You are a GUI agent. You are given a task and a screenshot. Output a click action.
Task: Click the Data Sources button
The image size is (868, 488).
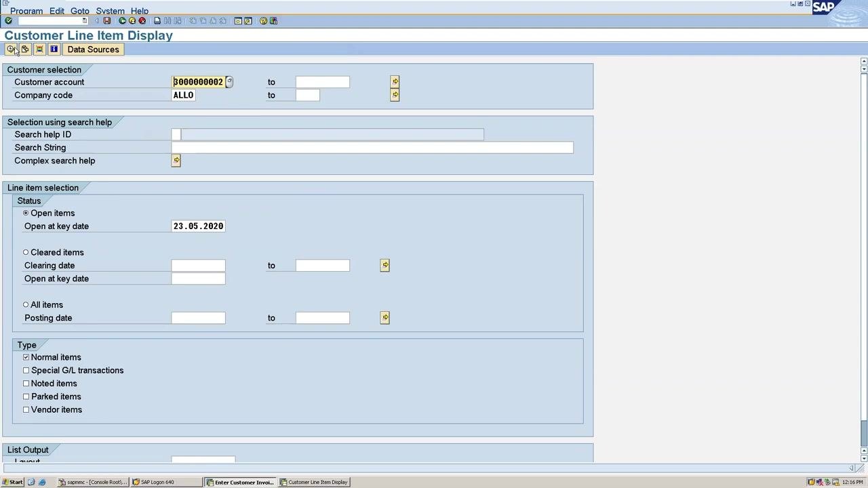(93, 49)
